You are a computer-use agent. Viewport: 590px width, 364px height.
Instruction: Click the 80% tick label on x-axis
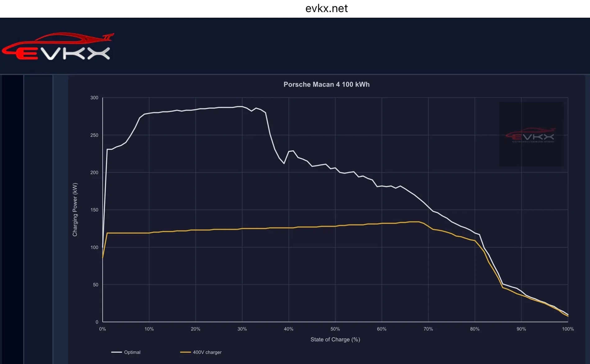tap(474, 329)
